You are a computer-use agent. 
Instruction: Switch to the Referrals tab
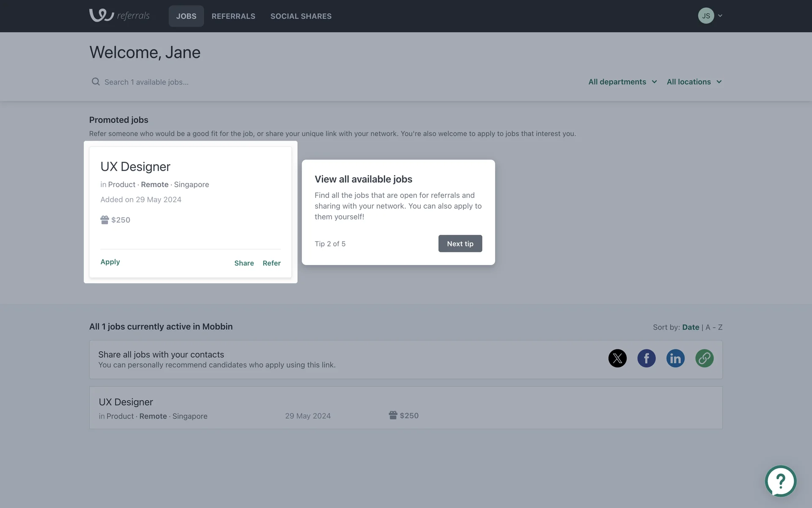[233, 16]
